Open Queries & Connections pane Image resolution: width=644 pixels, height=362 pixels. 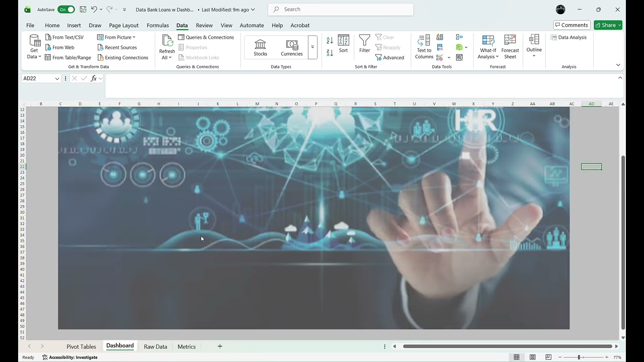tap(206, 37)
